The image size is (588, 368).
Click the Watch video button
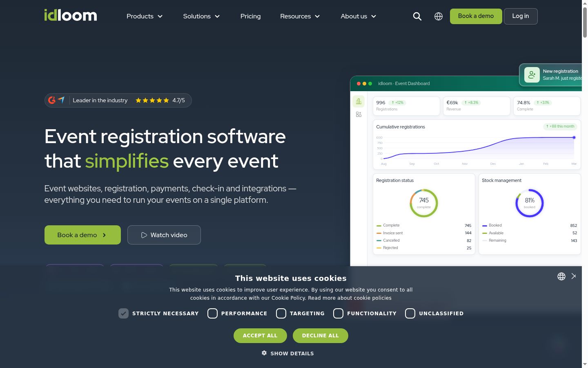(164, 235)
